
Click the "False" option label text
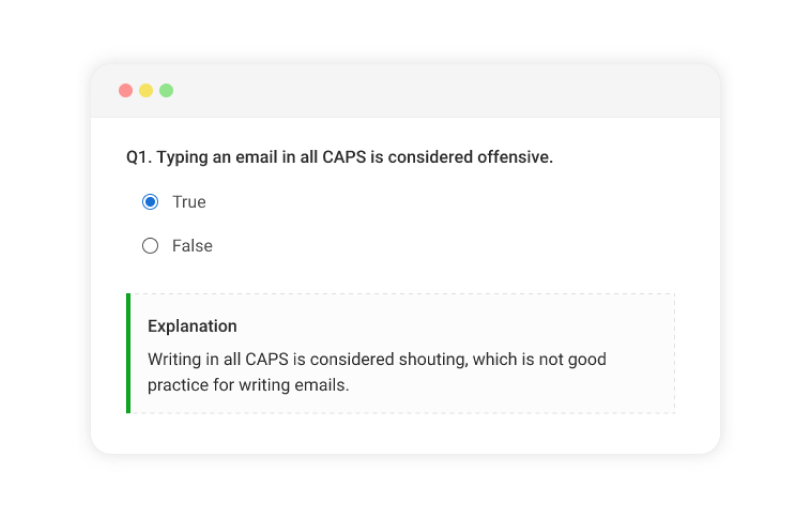(192, 246)
